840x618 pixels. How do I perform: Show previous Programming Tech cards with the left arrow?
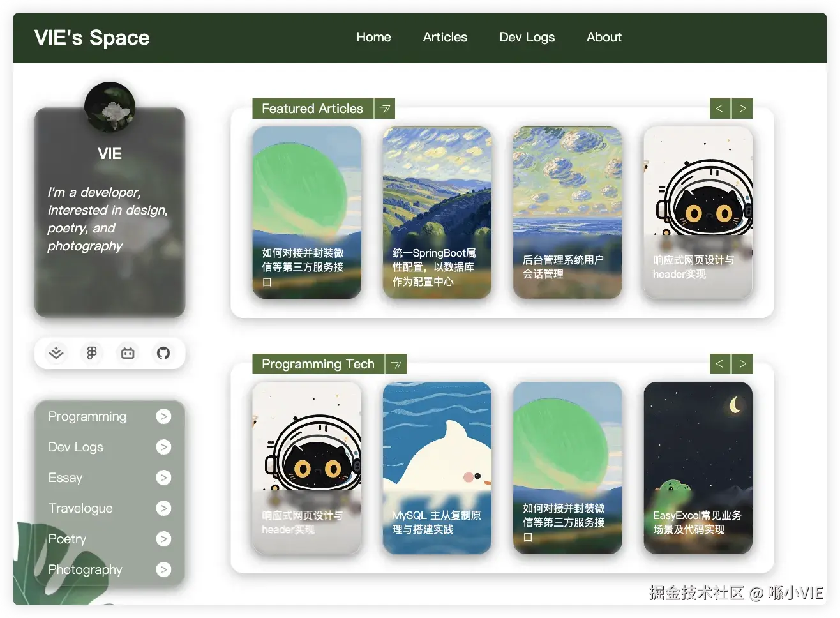pyautogui.click(x=720, y=364)
